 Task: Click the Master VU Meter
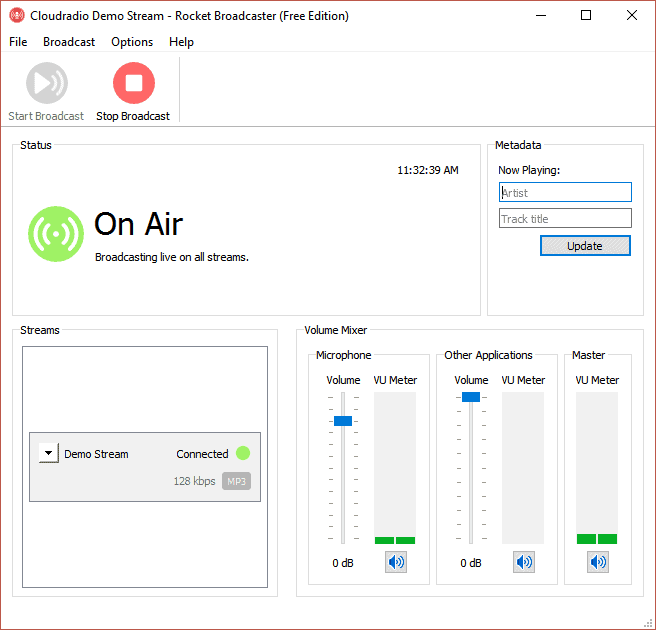(x=597, y=467)
